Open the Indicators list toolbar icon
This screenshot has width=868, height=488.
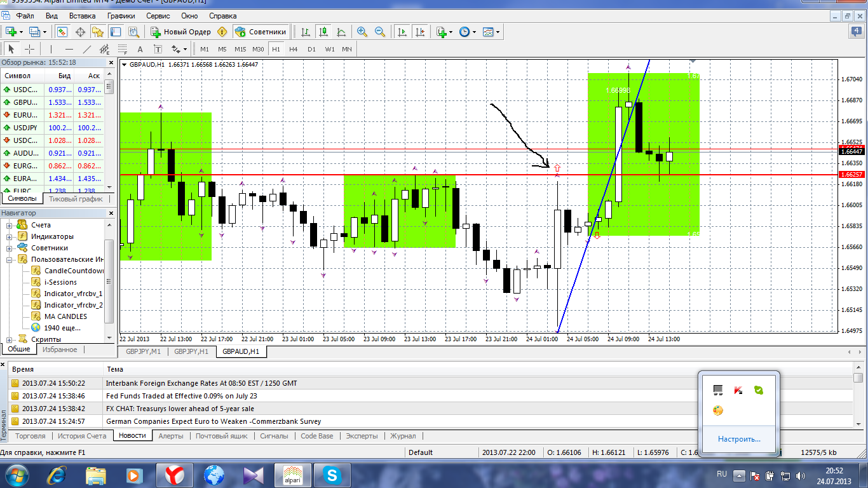point(442,32)
